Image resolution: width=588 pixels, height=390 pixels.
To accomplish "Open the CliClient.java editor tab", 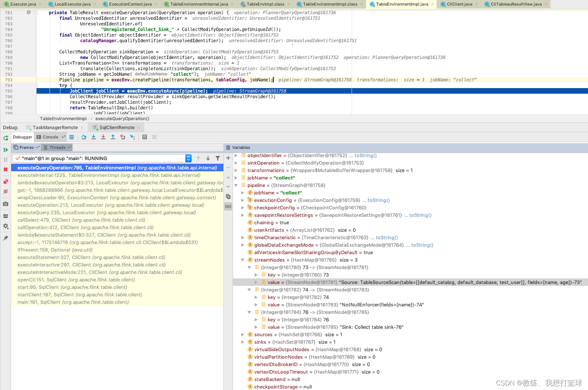I will [x=459, y=4].
